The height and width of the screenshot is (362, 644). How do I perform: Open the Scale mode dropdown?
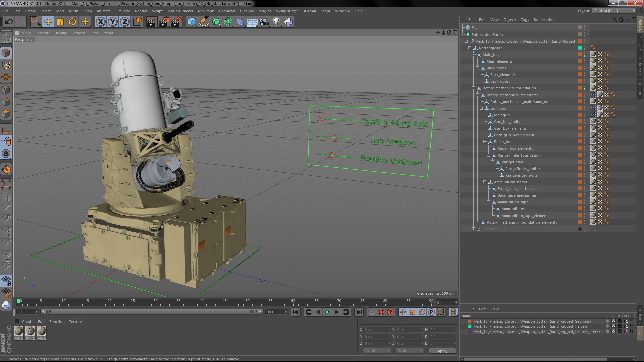[x=409, y=351]
